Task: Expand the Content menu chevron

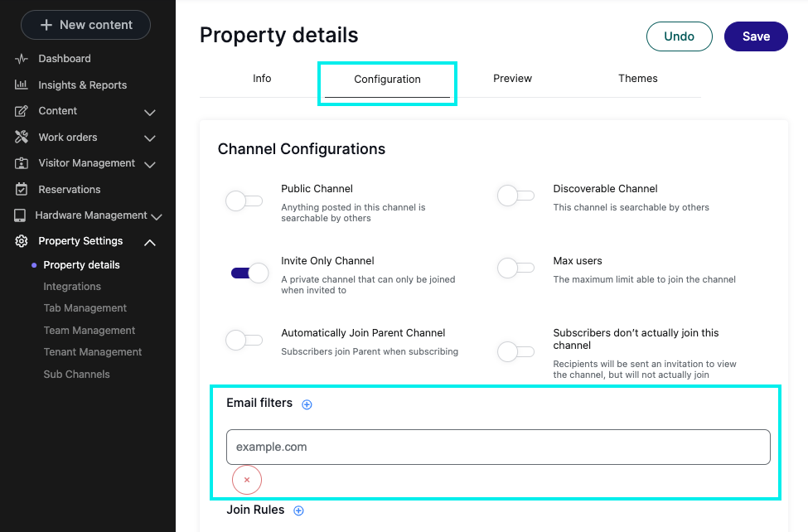Action: [150, 113]
